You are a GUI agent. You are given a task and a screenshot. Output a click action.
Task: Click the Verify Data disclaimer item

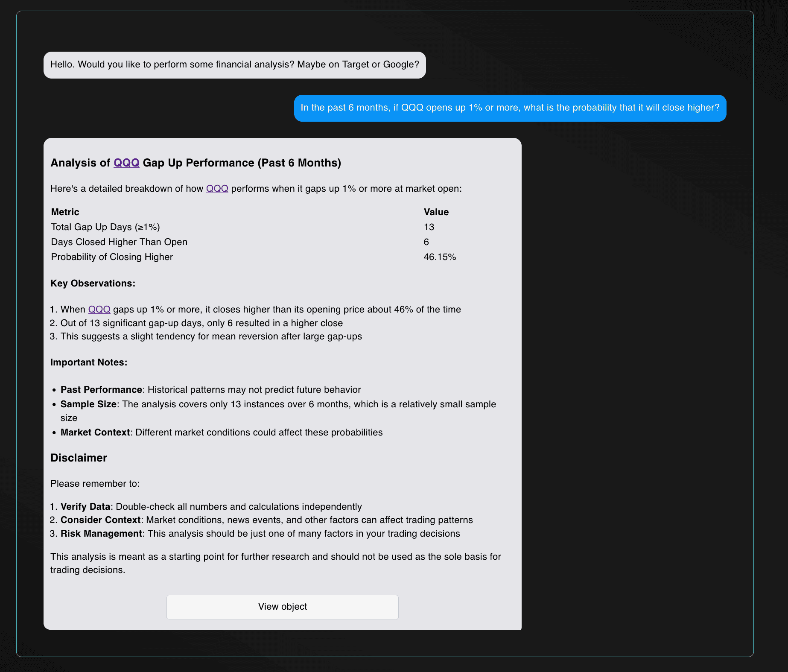211,507
